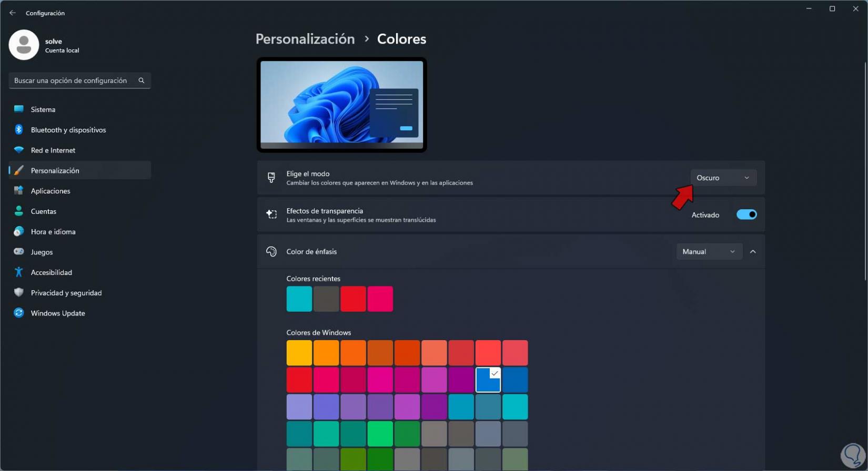
Task: Open the solve user account avatar
Action: point(24,45)
